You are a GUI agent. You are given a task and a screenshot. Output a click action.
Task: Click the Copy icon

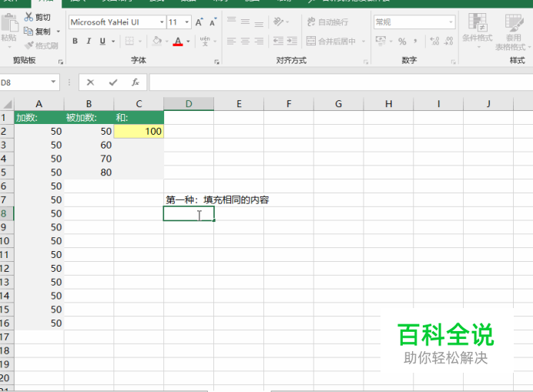tap(28, 32)
